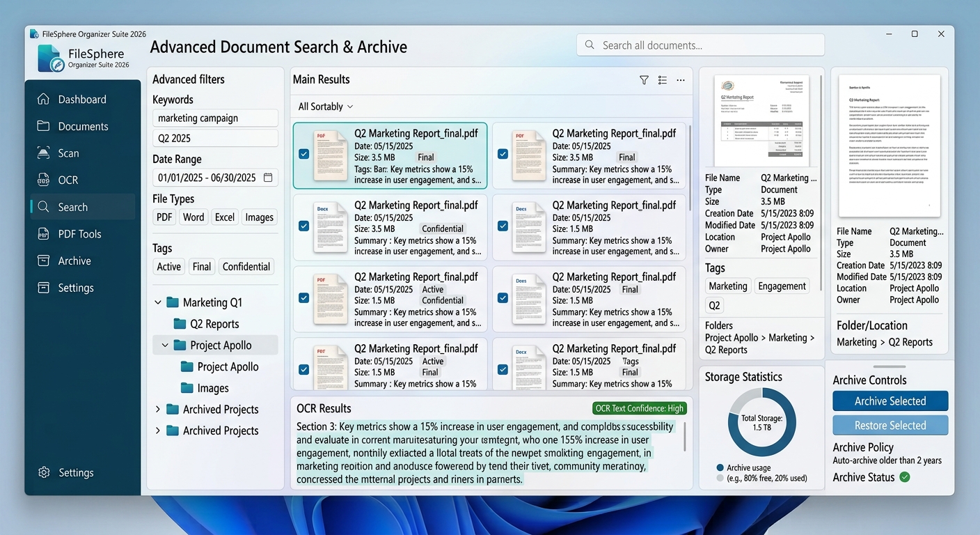Click the Archive usage legend color dot

(x=720, y=468)
